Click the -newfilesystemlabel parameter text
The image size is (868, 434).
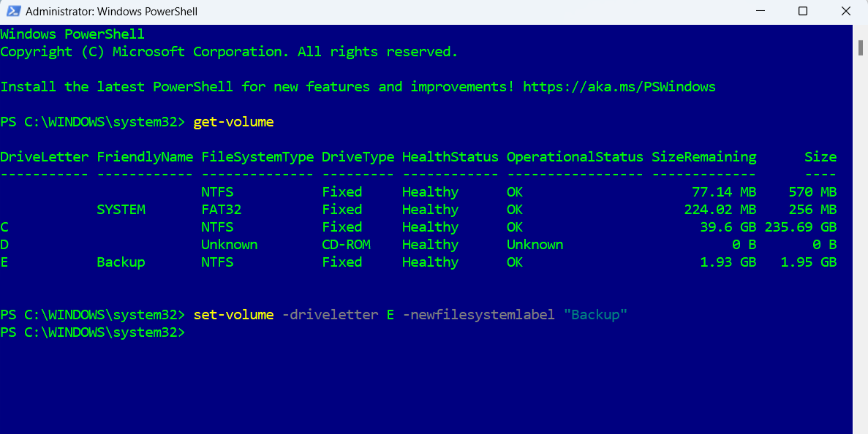tap(478, 315)
